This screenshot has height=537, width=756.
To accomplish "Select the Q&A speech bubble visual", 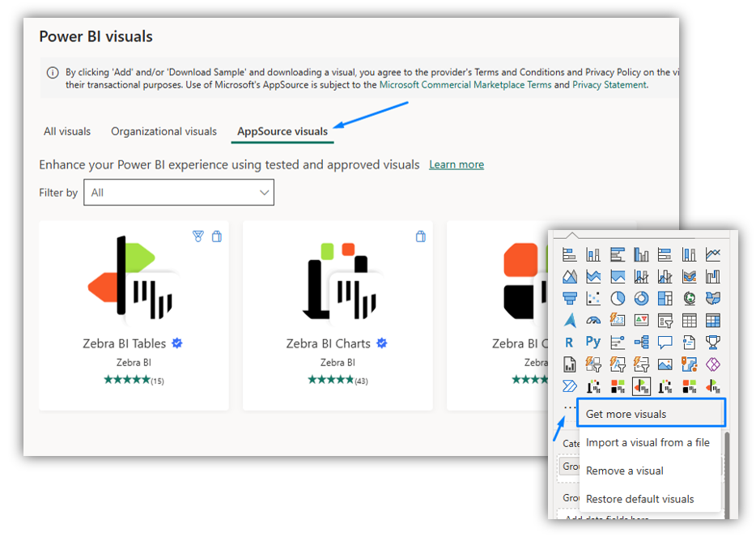I will coord(665,343).
